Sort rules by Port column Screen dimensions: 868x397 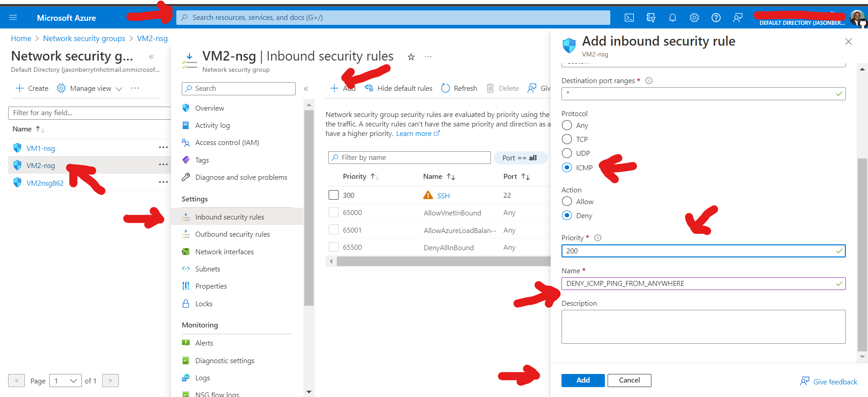click(516, 177)
